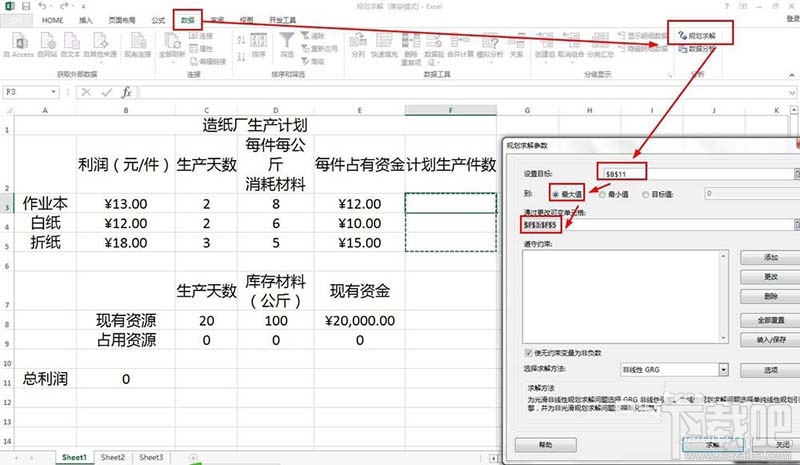Expand the formula bar with chevron
Viewport: 800px width, 465px height.
click(792, 92)
